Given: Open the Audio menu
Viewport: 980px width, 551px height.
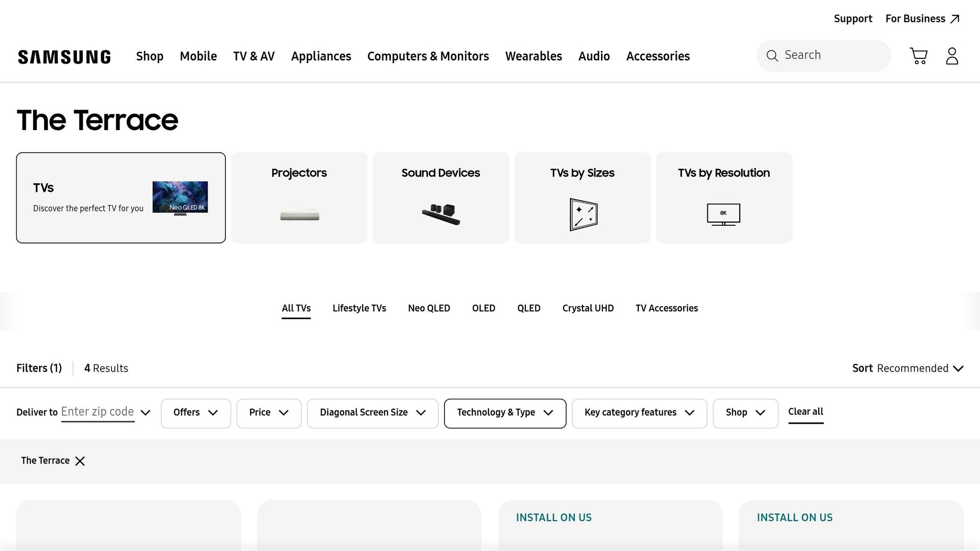Looking at the screenshot, I should click(594, 56).
